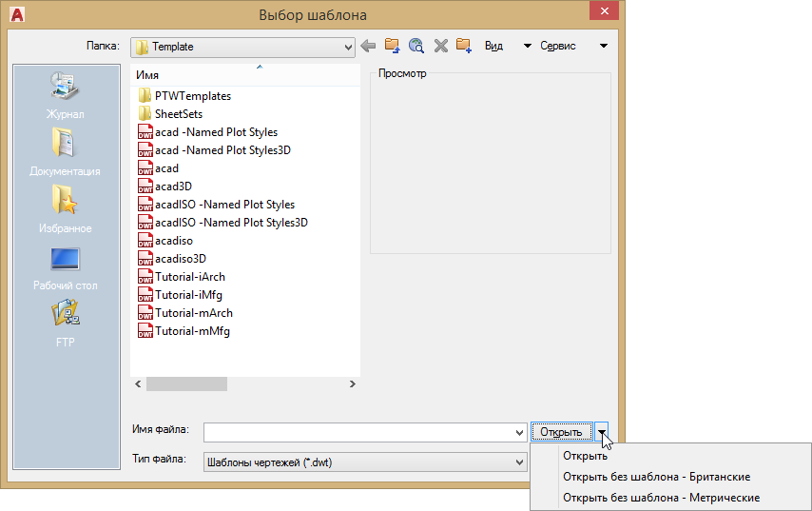Click the scroll right arrow of file list
Screen dimensions: 812x511
point(352,384)
